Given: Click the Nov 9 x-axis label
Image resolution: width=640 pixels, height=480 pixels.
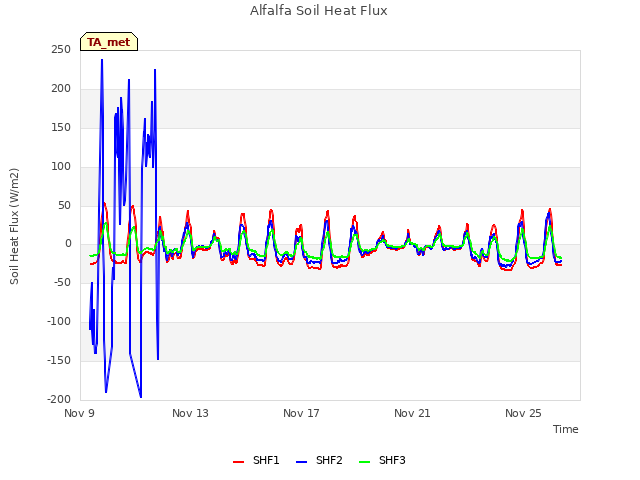Looking at the screenshot, I should tap(79, 413).
